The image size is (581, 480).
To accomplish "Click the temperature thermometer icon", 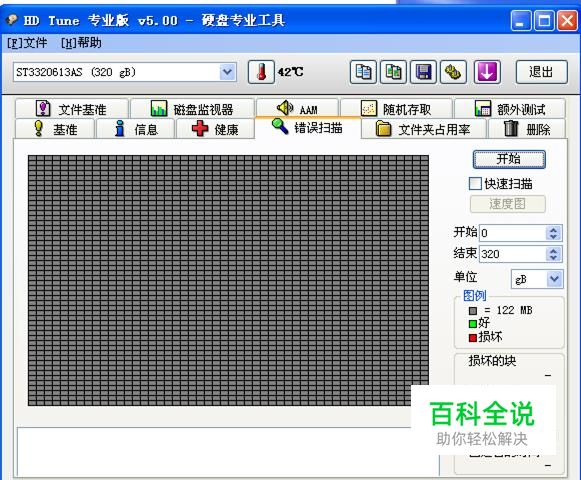I will (261, 72).
